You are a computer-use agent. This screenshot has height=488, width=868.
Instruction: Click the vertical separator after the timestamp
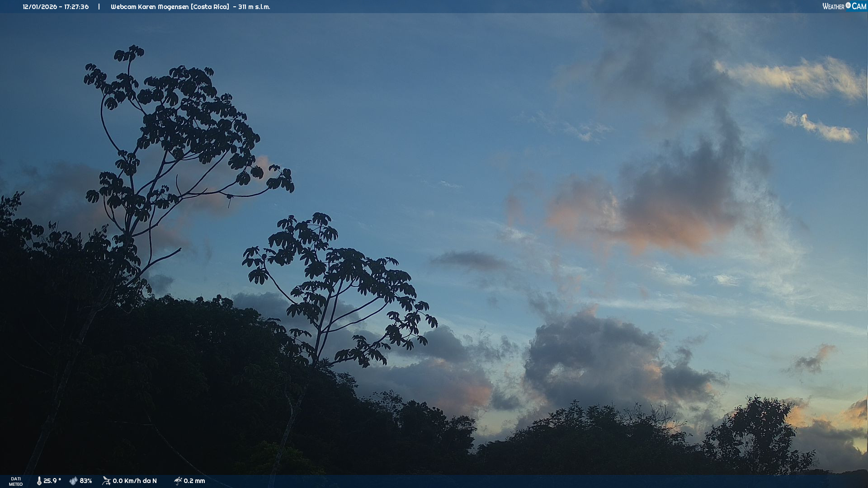click(99, 7)
